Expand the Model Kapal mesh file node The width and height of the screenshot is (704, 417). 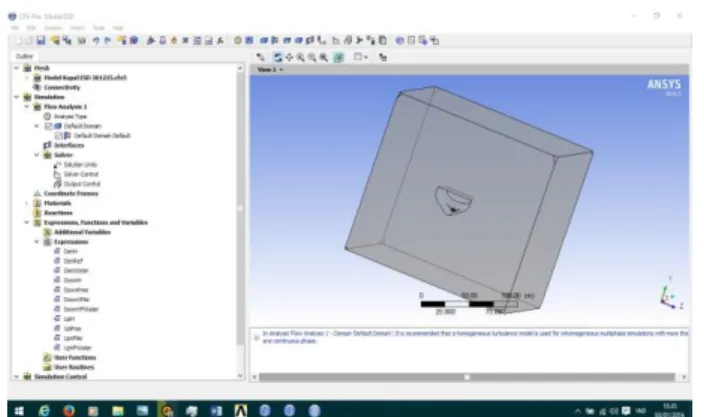[27, 78]
